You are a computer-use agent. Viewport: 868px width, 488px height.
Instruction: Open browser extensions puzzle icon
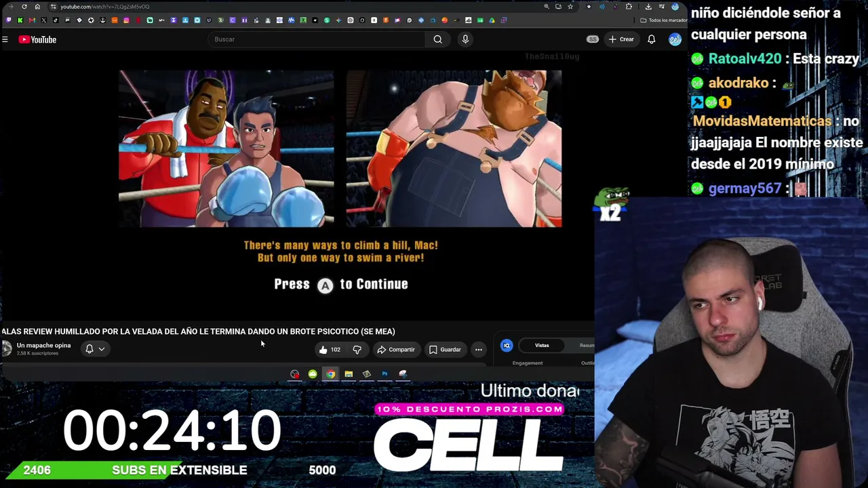point(629,7)
